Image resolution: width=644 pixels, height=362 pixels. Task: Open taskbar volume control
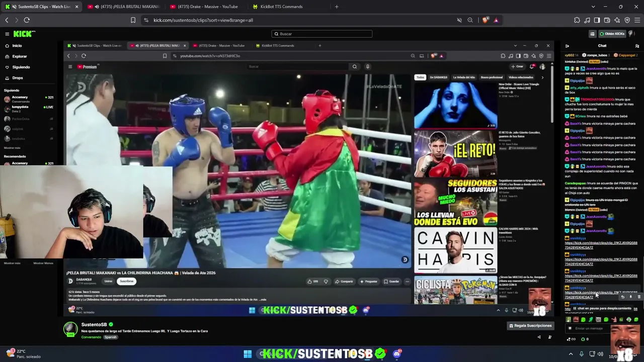coord(600,354)
